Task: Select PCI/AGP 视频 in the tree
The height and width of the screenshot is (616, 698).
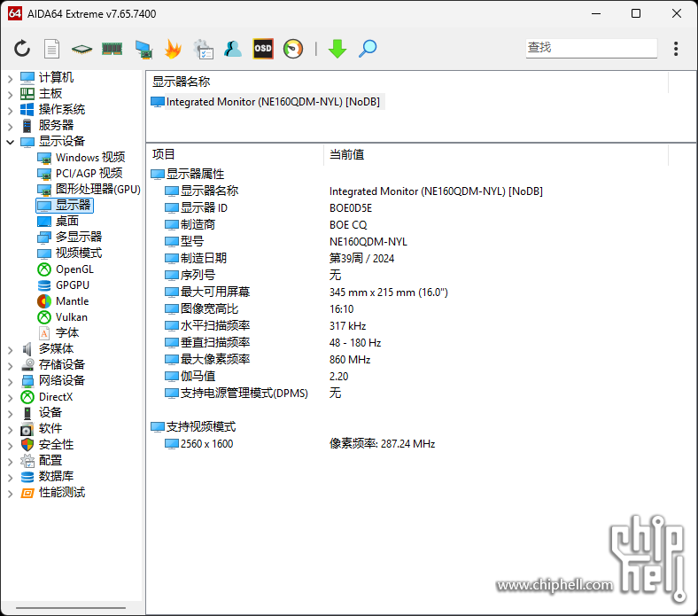Action: point(89,173)
